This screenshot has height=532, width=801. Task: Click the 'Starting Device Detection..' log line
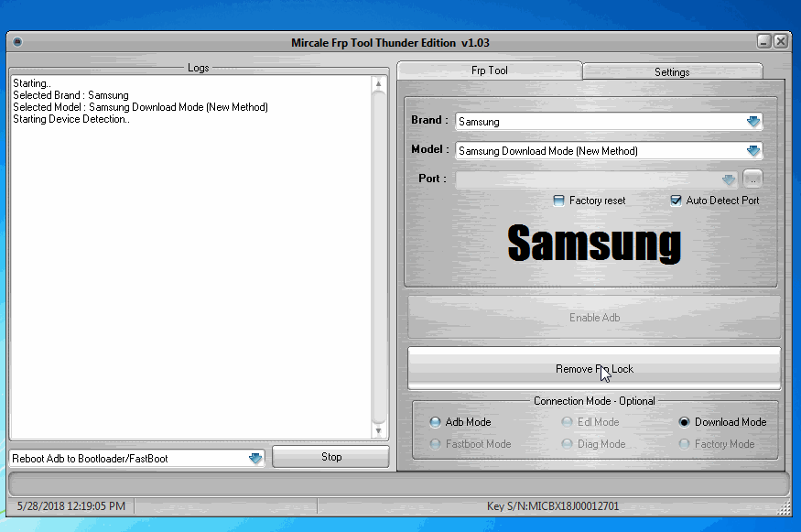pyautogui.click(x=71, y=119)
